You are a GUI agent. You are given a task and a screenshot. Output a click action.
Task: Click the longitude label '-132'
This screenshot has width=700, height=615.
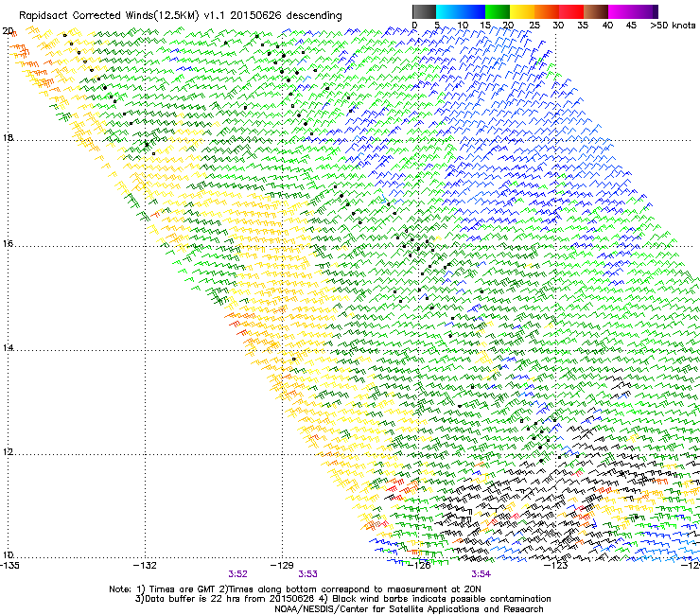pos(145,566)
